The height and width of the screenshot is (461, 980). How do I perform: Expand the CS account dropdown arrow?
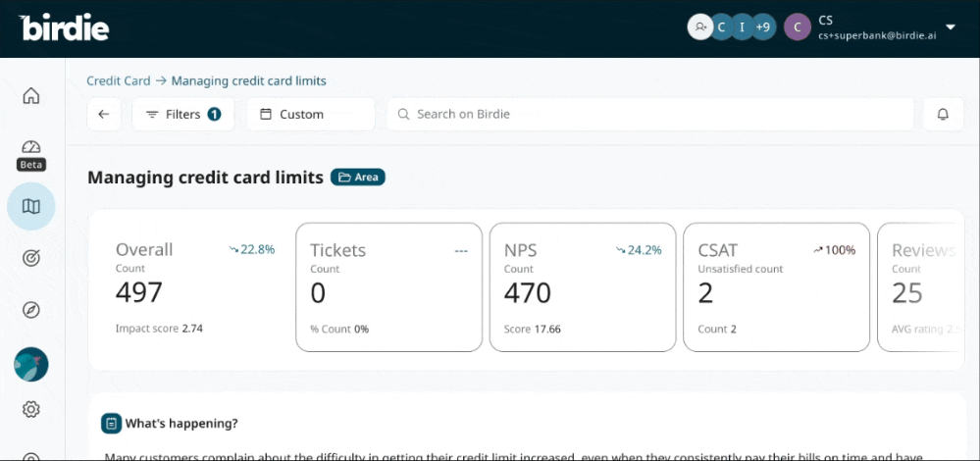coord(950,27)
